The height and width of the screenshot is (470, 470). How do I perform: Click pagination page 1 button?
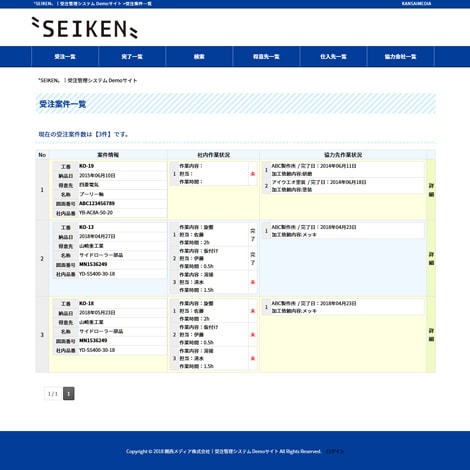[69, 394]
